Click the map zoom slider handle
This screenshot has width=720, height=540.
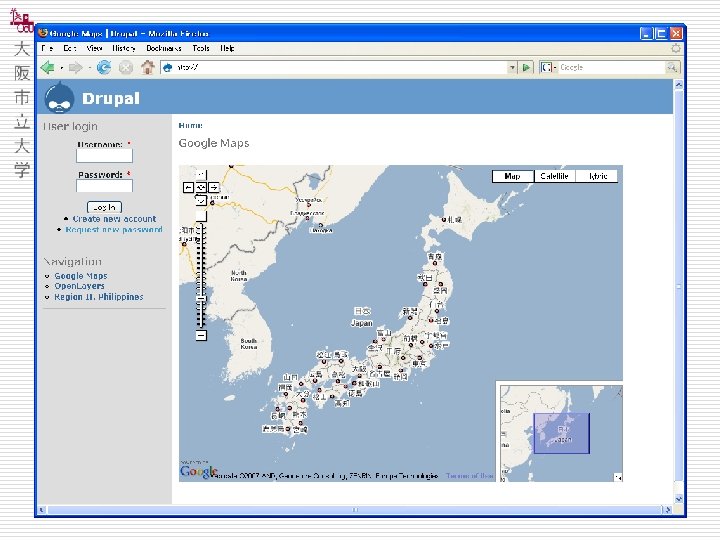[201, 299]
